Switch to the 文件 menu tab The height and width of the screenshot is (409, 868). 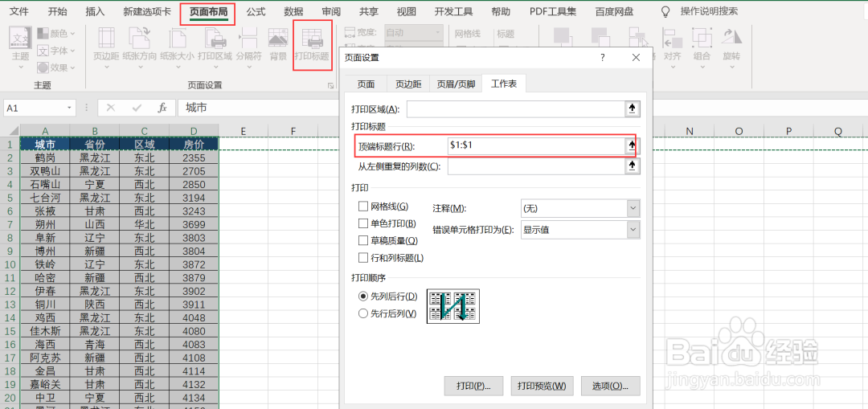19,11
